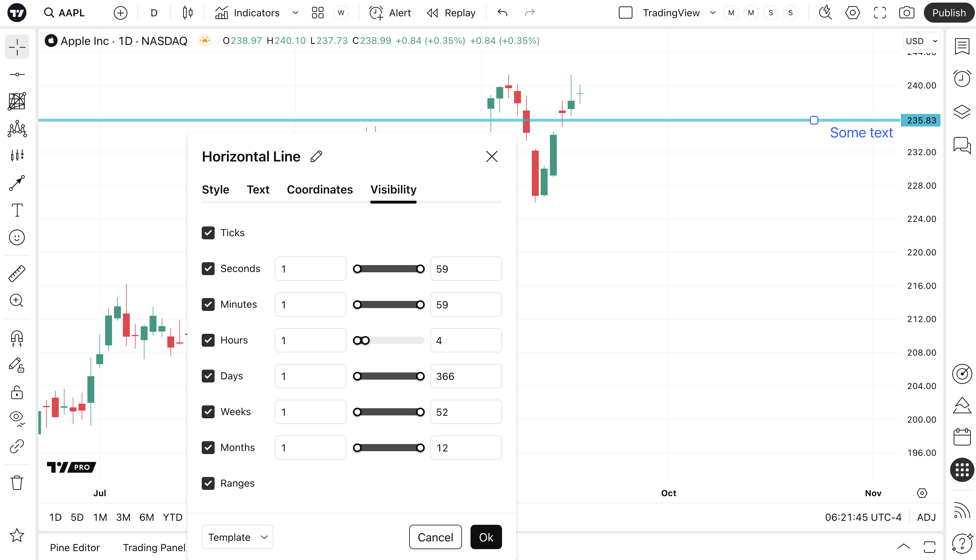Screen dimensions: 976x560
Task: Select the Text drawing tool
Action: (17, 210)
